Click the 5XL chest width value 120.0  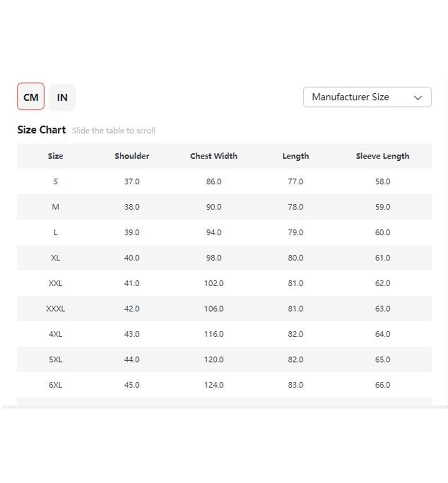[214, 360]
